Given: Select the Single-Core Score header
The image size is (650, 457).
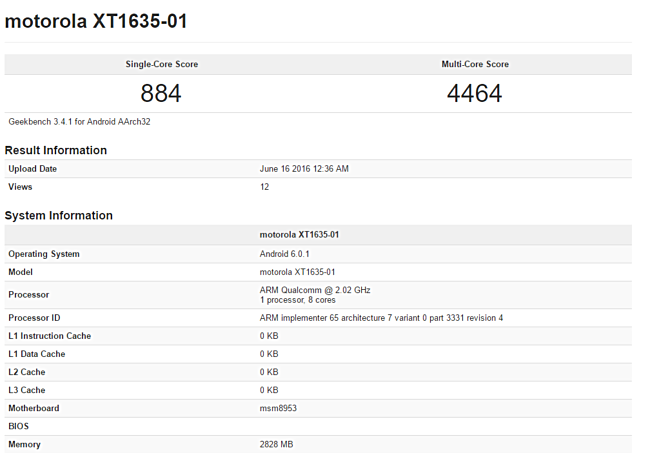Looking at the screenshot, I should click(162, 64).
